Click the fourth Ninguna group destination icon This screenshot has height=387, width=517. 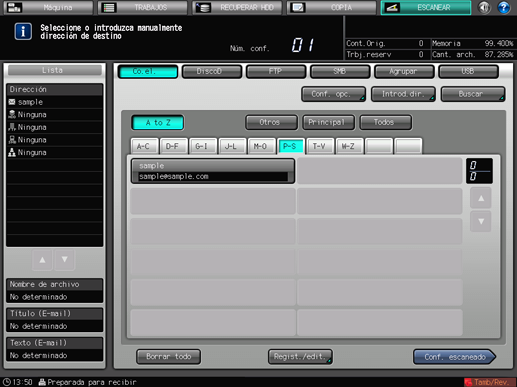(x=12, y=153)
